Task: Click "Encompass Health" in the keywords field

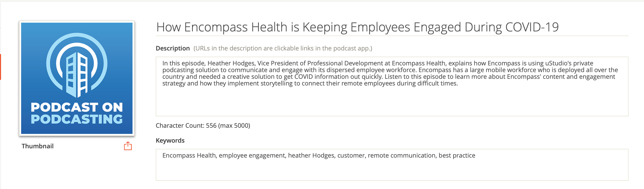Action: click(189, 156)
